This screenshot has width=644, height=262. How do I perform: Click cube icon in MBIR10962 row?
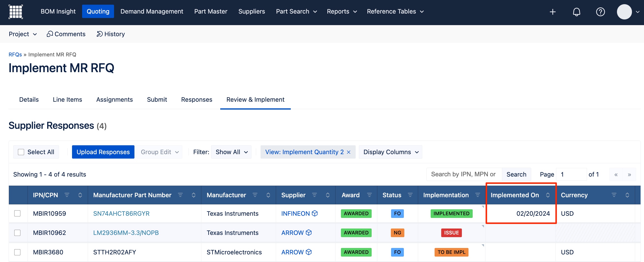coord(309,232)
